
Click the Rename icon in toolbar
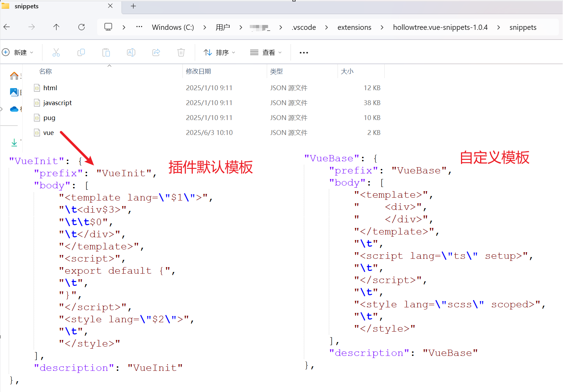[x=131, y=52]
